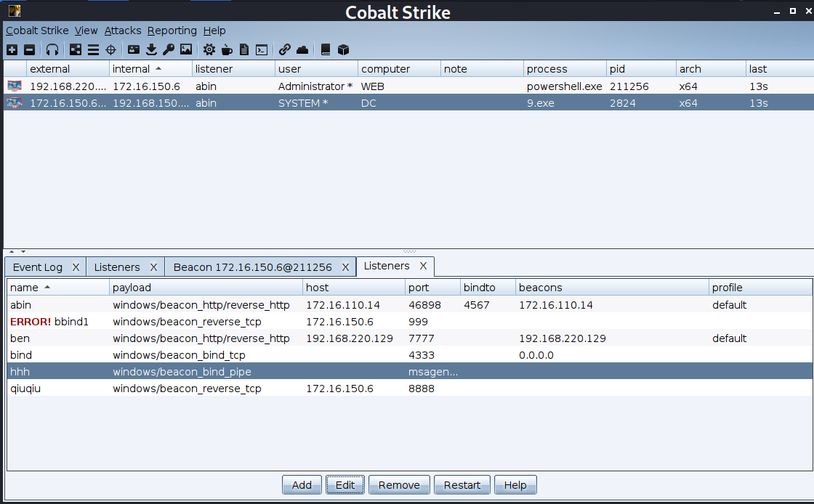Open keystrokes via key icon
Viewport: 814px width, 504px height.
pyautogui.click(x=168, y=50)
